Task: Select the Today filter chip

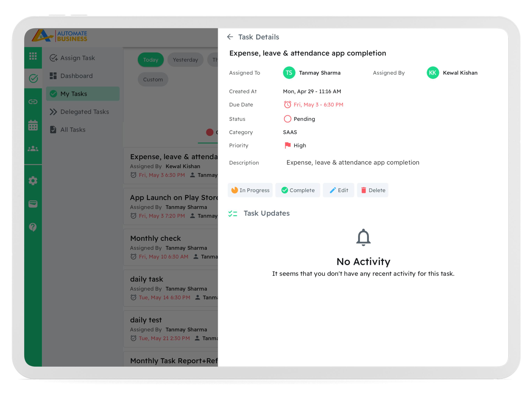Action: (x=151, y=60)
